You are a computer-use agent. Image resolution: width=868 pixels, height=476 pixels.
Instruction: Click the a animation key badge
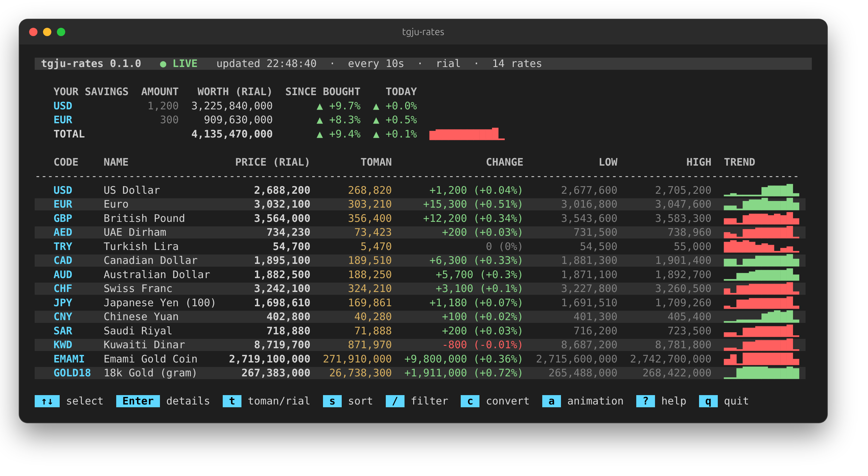[551, 401]
